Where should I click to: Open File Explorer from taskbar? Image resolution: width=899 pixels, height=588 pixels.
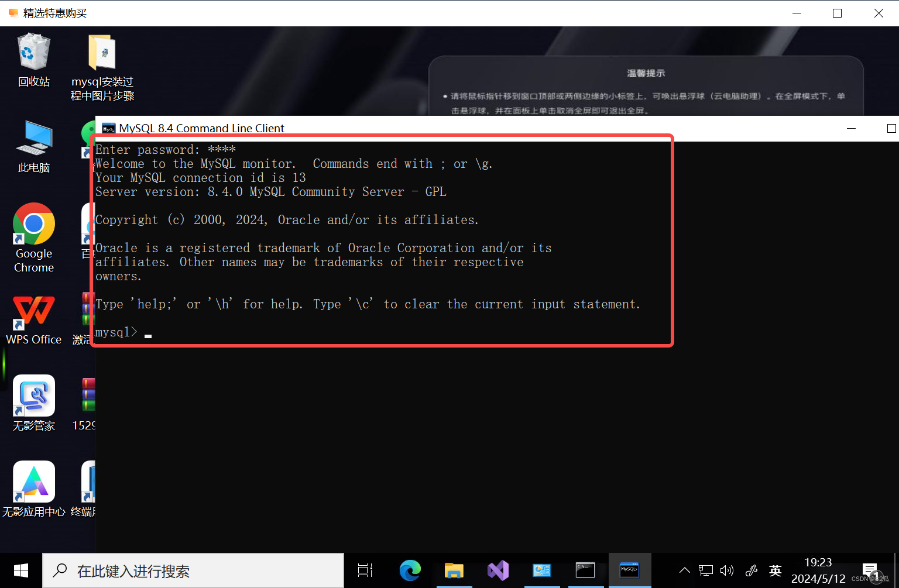454,570
